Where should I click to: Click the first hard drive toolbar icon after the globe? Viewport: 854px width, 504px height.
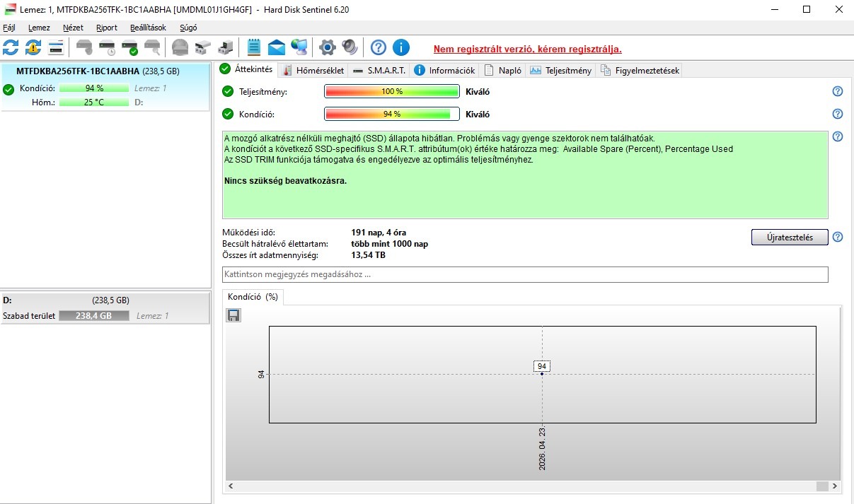[x=203, y=47]
